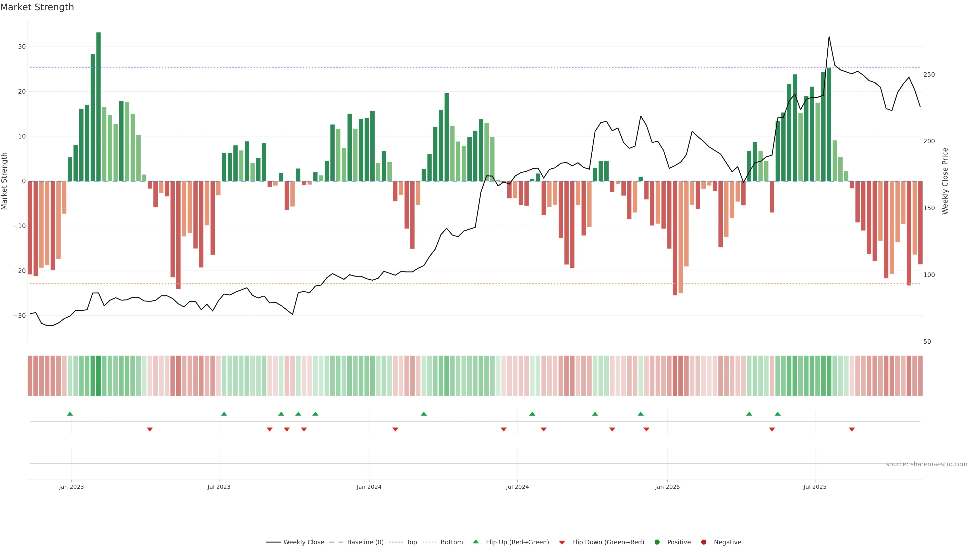Click the Jan 2024 x-axis label
Image resolution: width=980 pixels, height=551 pixels.
369,487
